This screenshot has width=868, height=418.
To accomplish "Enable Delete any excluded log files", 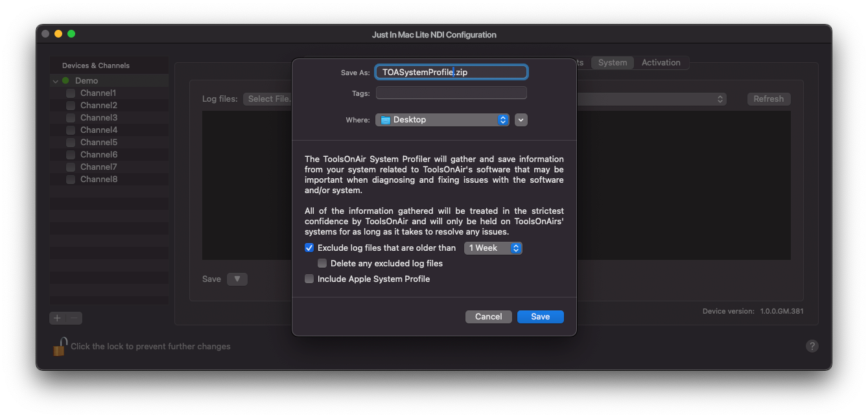I will point(322,264).
